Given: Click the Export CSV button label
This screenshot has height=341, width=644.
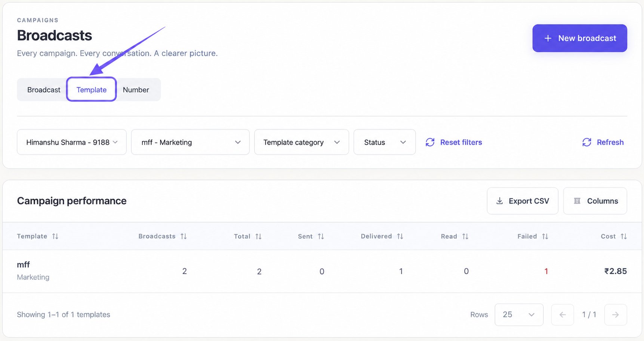Looking at the screenshot, I should [x=529, y=201].
